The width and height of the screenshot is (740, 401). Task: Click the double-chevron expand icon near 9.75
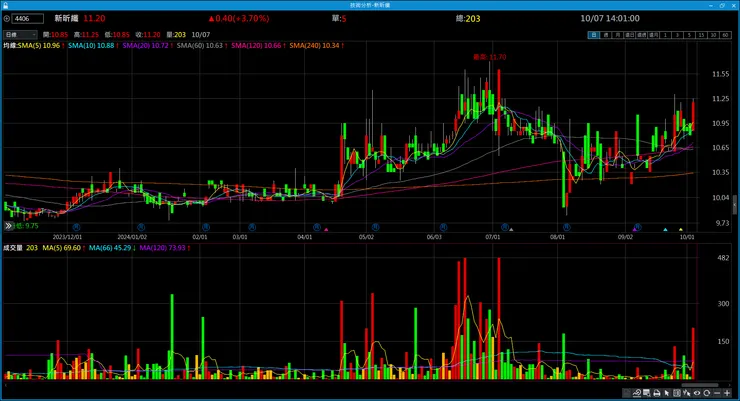tap(8, 226)
